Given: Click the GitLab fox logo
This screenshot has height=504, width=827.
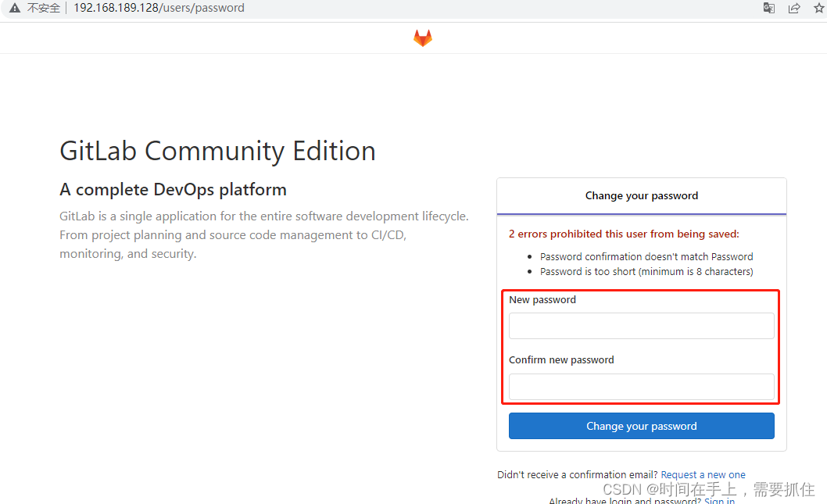Looking at the screenshot, I should (x=422, y=38).
